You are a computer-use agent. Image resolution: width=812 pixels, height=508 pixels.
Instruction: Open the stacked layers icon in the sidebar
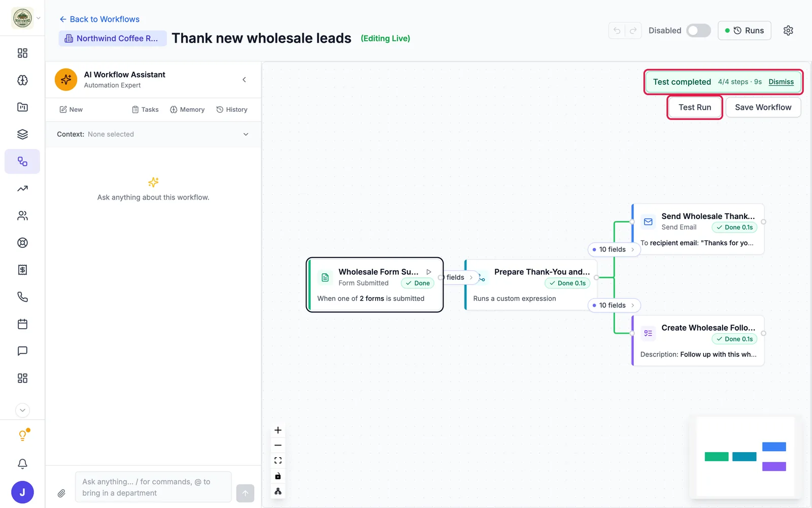(x=22, y=134)
